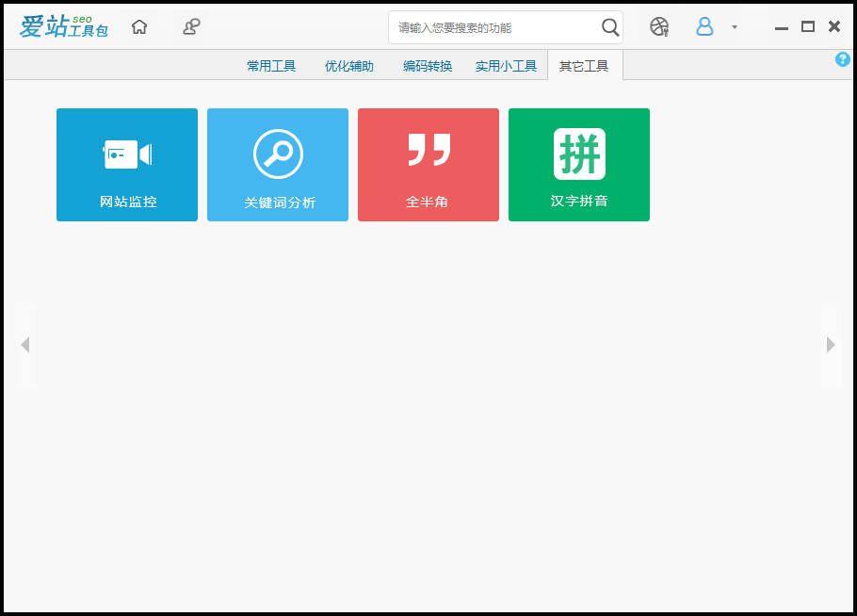This screenshot has height=616, width=857.
Task: Switch to the 编码转换 tab
Action: tap(428, 66)
